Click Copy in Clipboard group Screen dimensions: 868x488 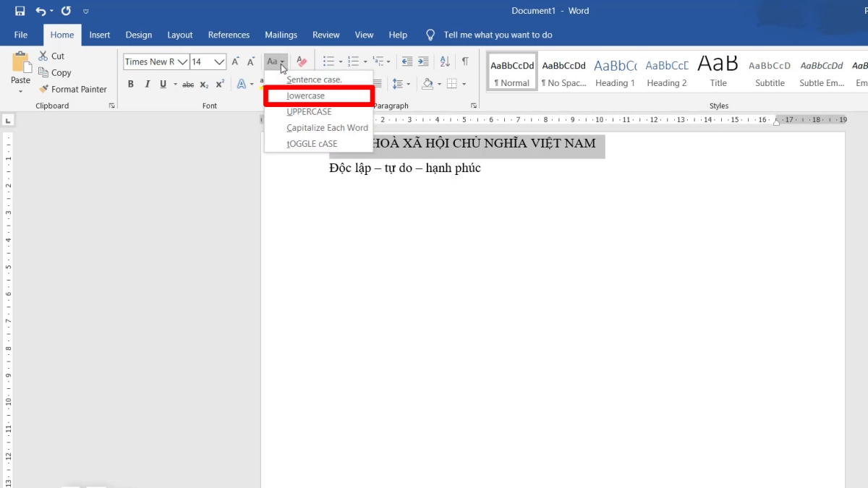(x=54, y=72)
